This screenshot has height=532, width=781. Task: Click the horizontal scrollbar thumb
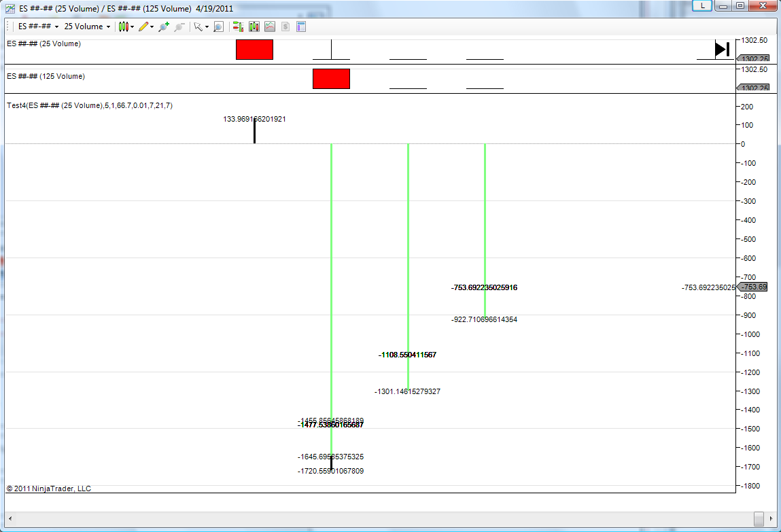759,518
